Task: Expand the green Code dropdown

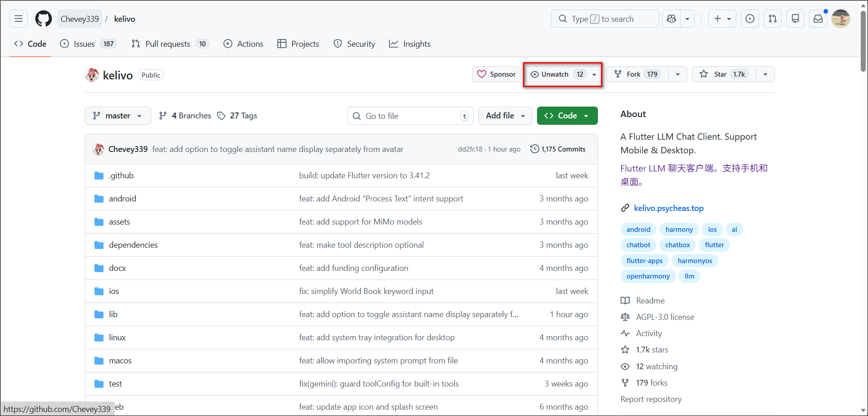Action: [567, 116]
